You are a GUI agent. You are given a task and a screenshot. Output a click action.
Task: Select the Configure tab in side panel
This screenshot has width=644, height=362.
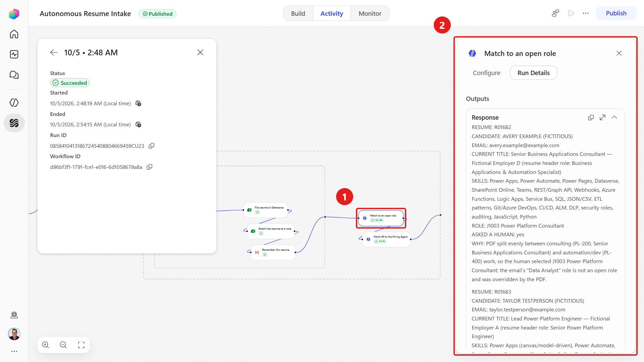tap(486, 73)
